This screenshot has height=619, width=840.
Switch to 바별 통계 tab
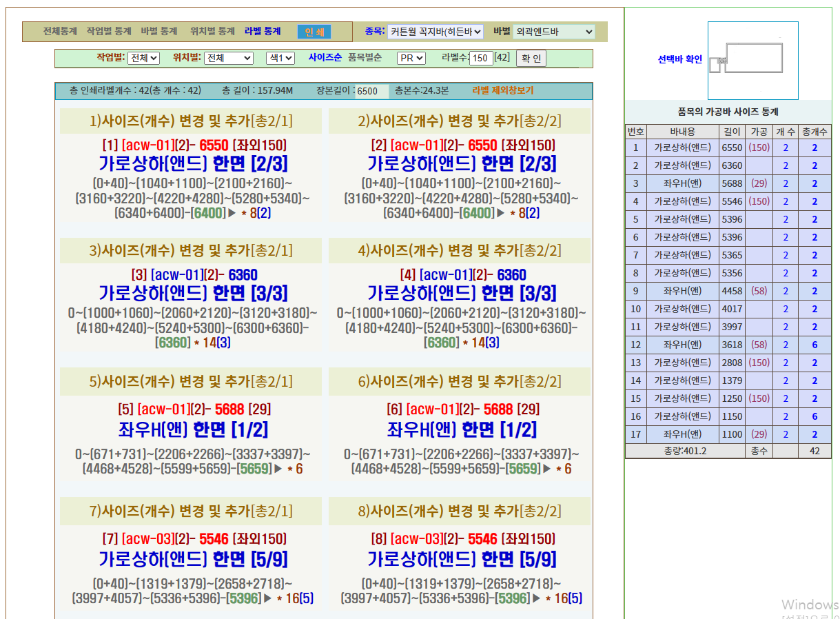tap(159, 32)
